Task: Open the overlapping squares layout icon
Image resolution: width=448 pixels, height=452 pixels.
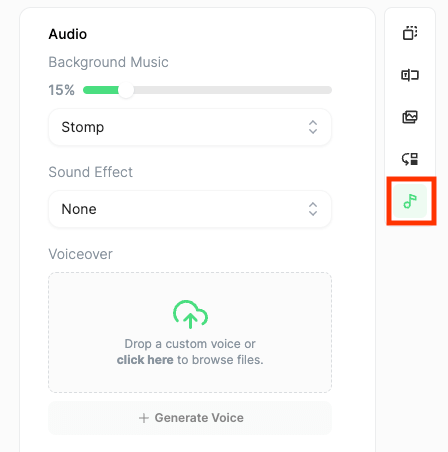Action: pyautogui.click(x=410, y=33)
